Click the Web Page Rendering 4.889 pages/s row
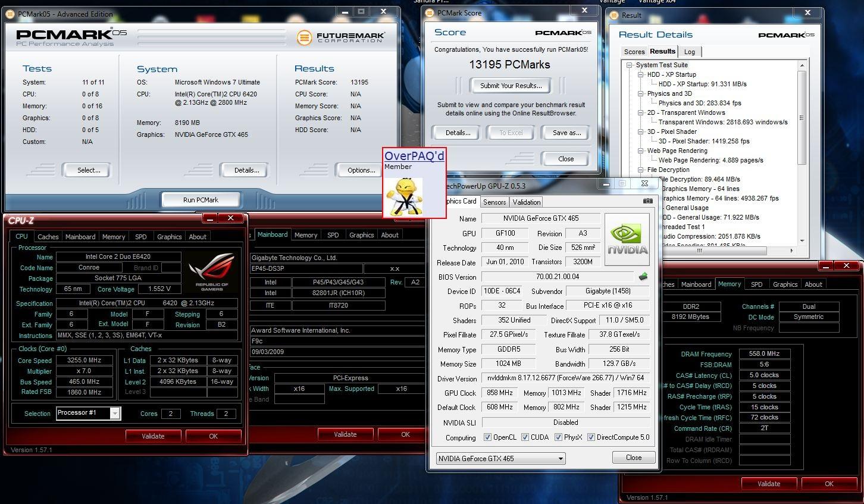This screenshot has width=864, height=504. [710, 160]
